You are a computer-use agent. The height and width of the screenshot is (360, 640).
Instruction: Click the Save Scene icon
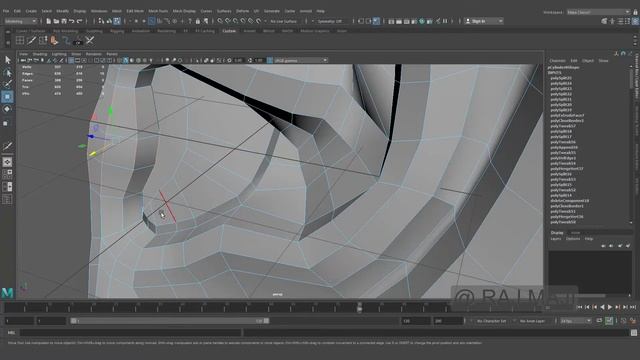[64, 21]
